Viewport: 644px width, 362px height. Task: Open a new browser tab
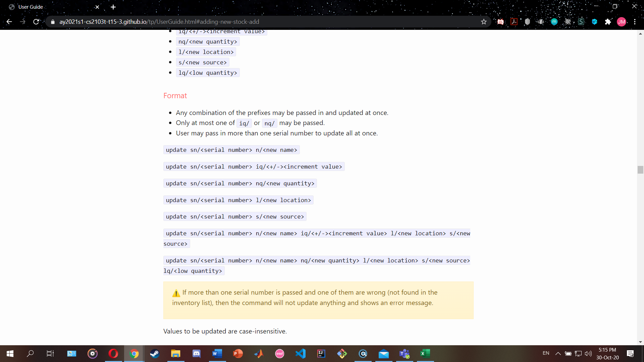(x=113, y=7)
